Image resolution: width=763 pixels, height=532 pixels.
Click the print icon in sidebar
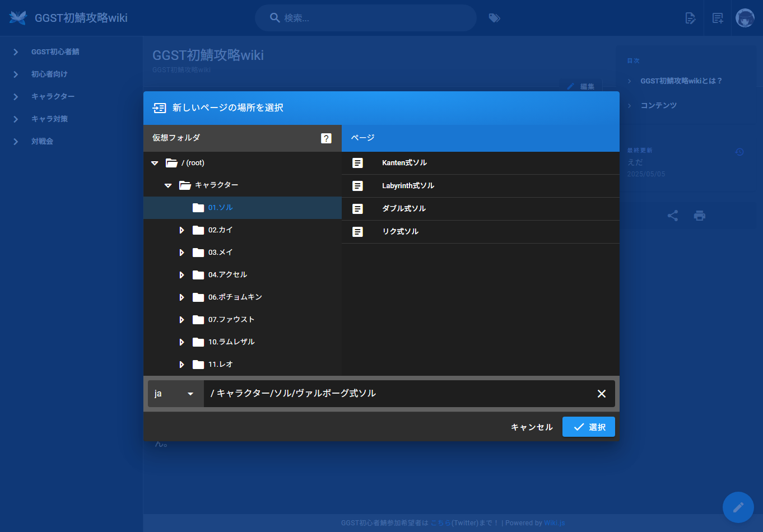tap(700, 216)
